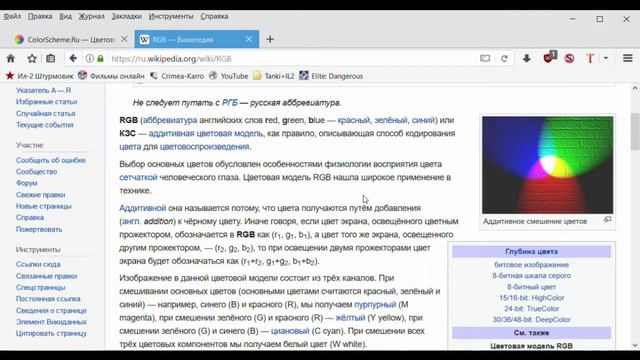This screenshot has height=360, width=640.
Task: Open Фильмы онлайн bookmark
Action: click(111, 76)
